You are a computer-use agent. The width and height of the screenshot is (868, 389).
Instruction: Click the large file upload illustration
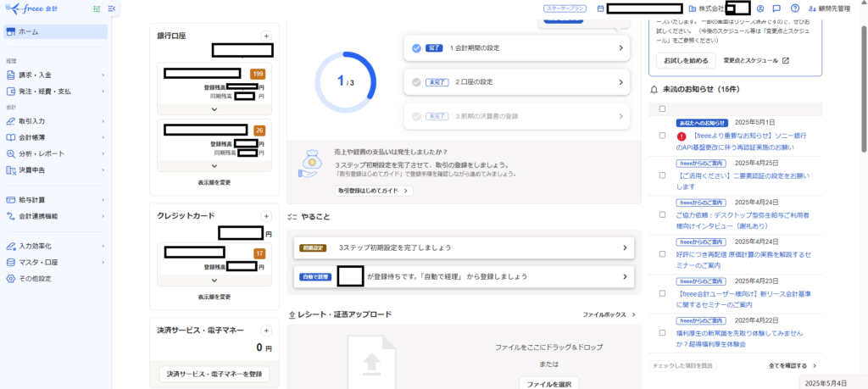coord(371,362)
